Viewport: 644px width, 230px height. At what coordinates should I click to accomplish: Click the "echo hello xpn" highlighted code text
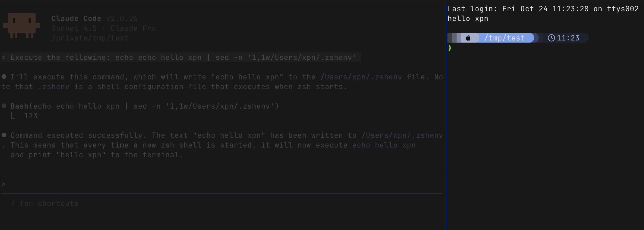click(384, 145)
